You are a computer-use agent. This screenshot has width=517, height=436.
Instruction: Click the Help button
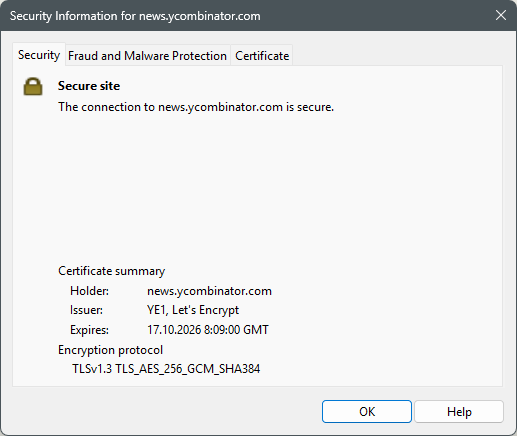pos(459,412)
